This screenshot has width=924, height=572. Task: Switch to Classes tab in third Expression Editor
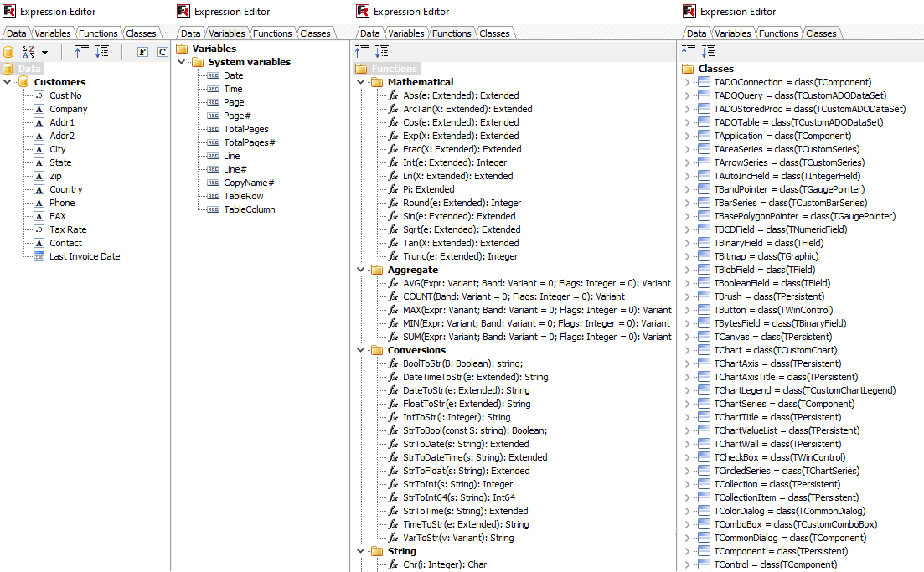[x=494, y=33]
